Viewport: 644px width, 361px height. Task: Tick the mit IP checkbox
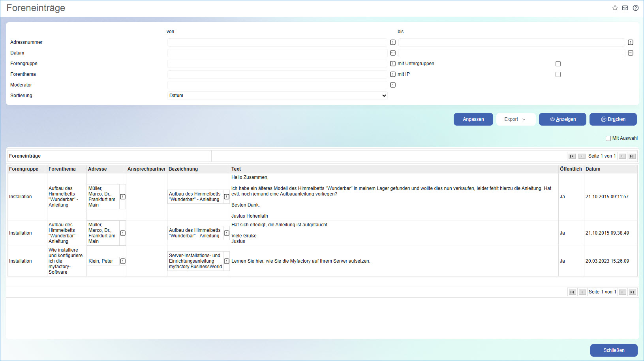pyautogui.click(x=558, y=74)
